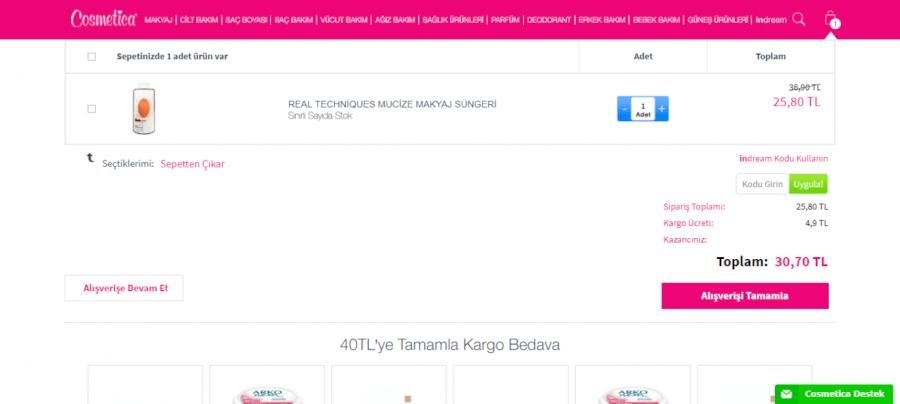Click the Kargo Ücreti 4,9 TL value
This screenshot has height=404, width=900.
point(817,223)
